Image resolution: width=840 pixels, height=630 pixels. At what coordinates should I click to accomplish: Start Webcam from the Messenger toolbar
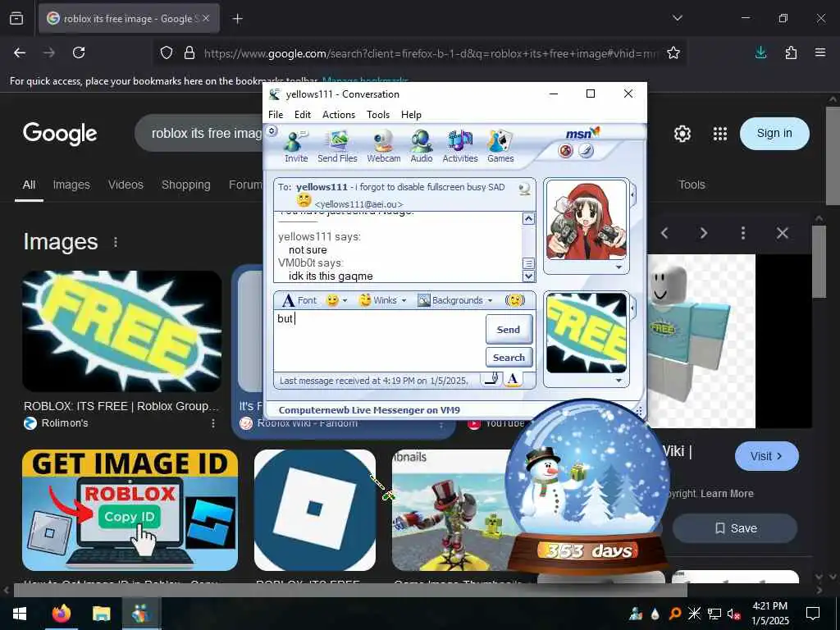pyautogui.click(x=384, y=146)
